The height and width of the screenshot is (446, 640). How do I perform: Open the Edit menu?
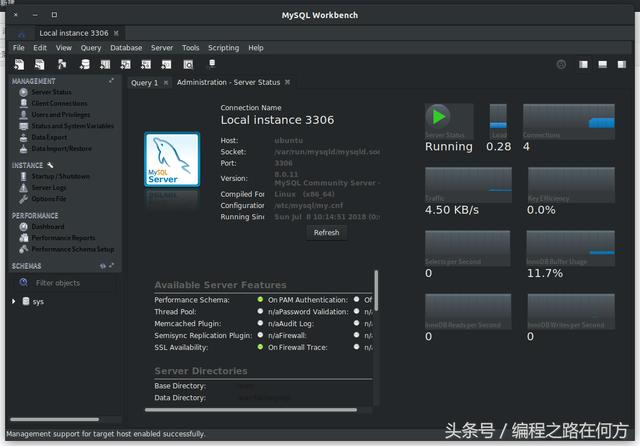[40, 48]
